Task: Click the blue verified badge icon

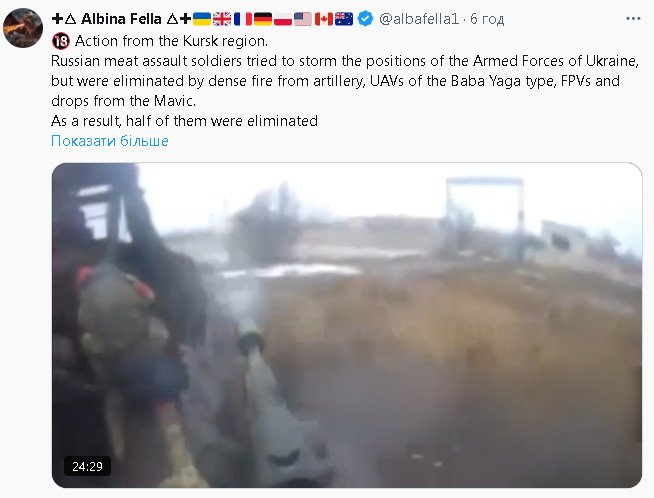Action: pyautogui.click(x=365, y=19)
